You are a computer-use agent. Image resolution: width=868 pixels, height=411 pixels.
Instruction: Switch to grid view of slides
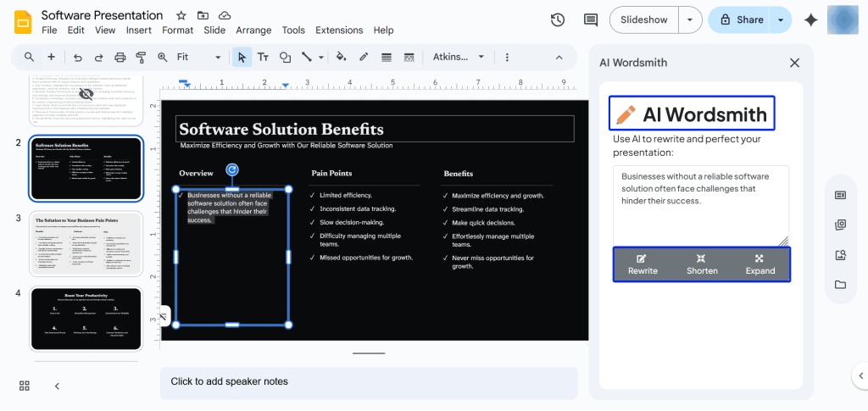[25, 386]
